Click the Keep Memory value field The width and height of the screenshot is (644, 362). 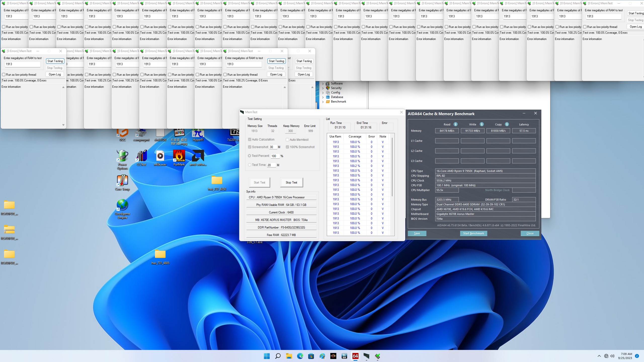291,131
